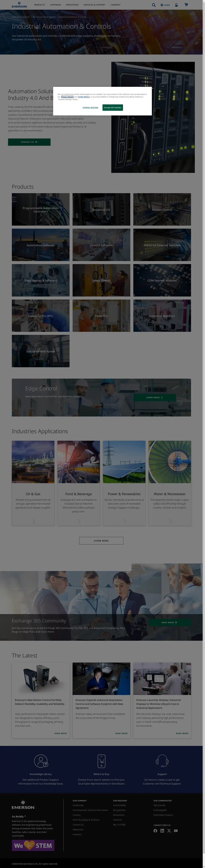Expand the Oil & Gas card chevron
The height and width of the screenshot is (868, 205).
click(x=33, y=521)
